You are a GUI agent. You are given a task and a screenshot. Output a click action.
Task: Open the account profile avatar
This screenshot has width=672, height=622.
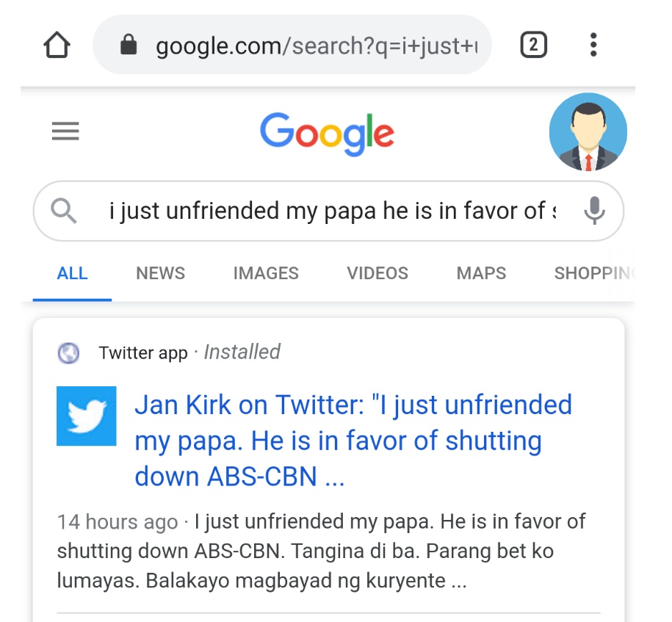click(x=588, y=132)
